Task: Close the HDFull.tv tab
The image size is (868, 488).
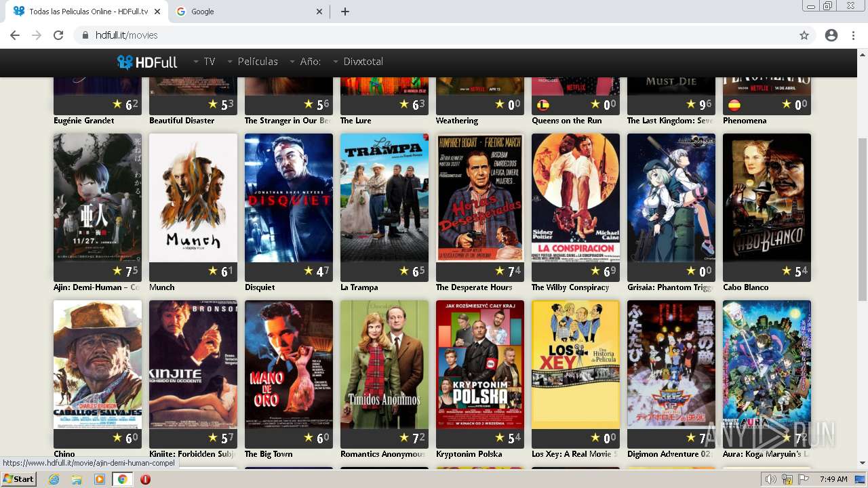Action: point(157,12)
